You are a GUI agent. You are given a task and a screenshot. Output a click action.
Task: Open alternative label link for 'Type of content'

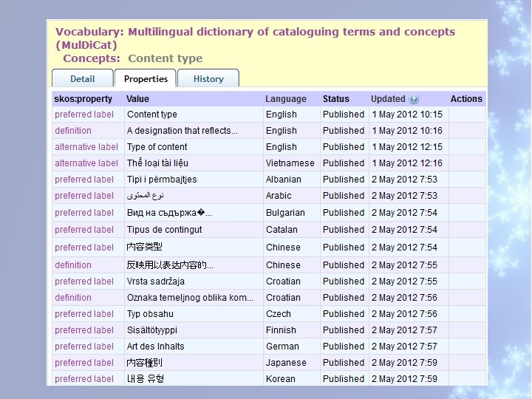86,147
